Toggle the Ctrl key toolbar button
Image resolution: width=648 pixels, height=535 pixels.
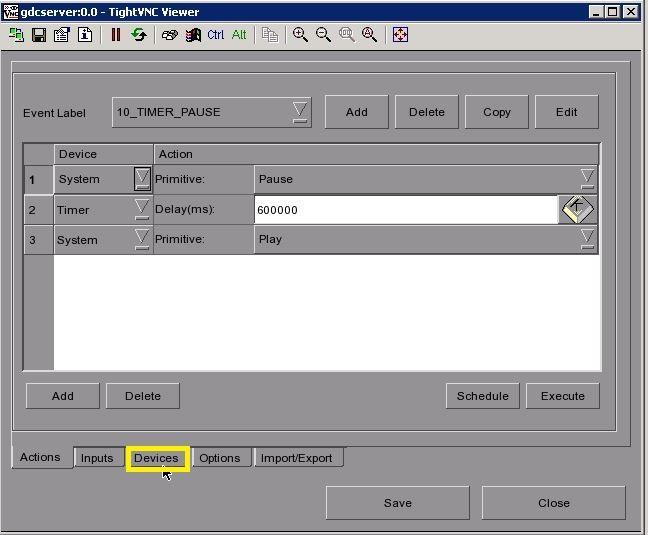click(216, 35)
